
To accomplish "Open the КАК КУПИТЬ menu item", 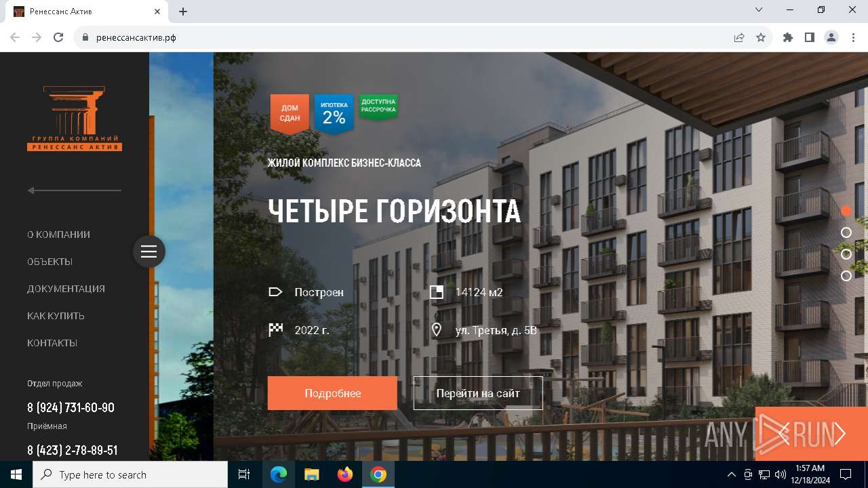I will click(56, 316).
